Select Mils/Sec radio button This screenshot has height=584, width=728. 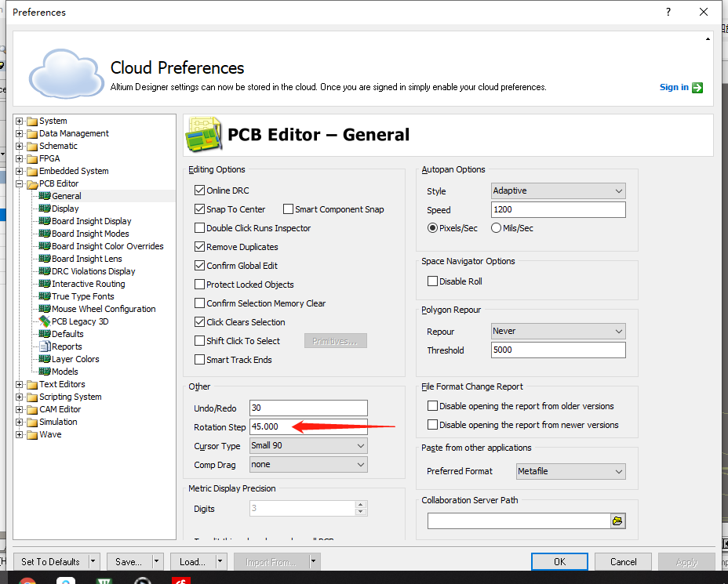496,228
